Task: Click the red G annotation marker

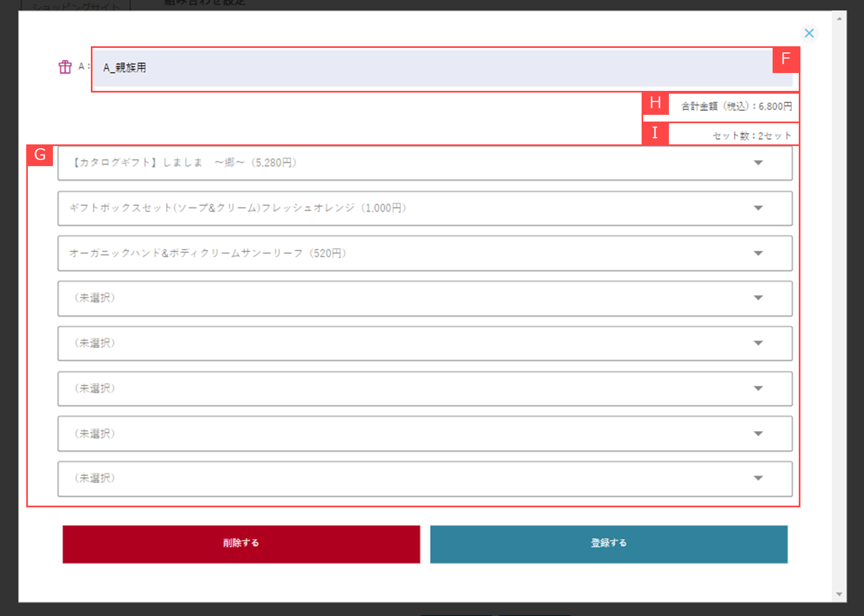Action: [40, 155]
